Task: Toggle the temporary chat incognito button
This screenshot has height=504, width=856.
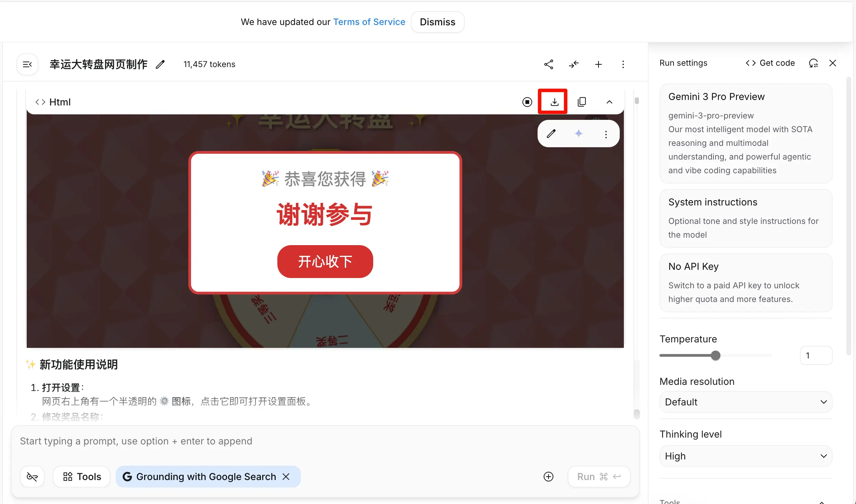Action: [32, 476]
